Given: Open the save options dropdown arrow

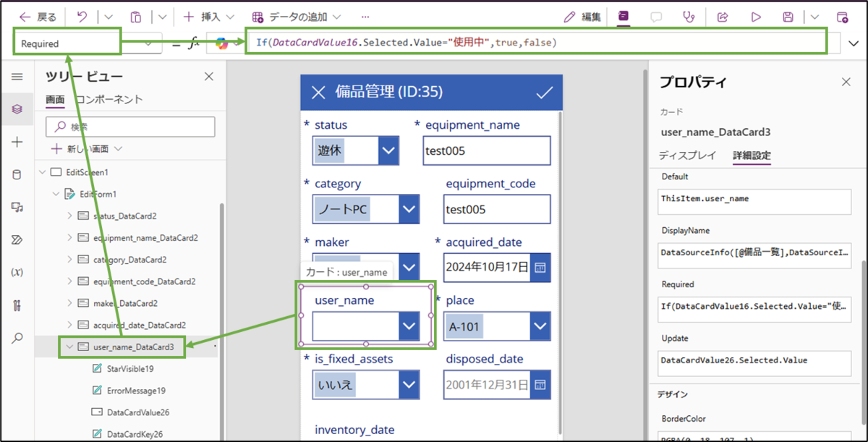Looking at the screenshot, I should pos(815,17).
